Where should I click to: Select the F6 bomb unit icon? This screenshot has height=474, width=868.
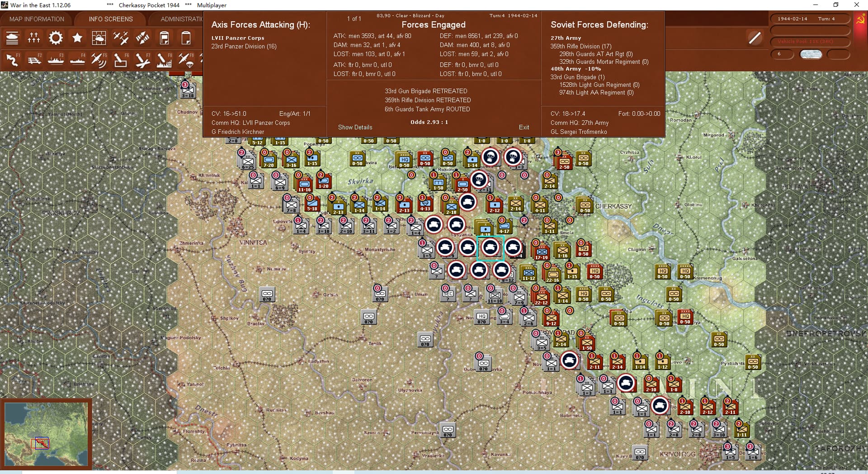[x=121, y=60]
